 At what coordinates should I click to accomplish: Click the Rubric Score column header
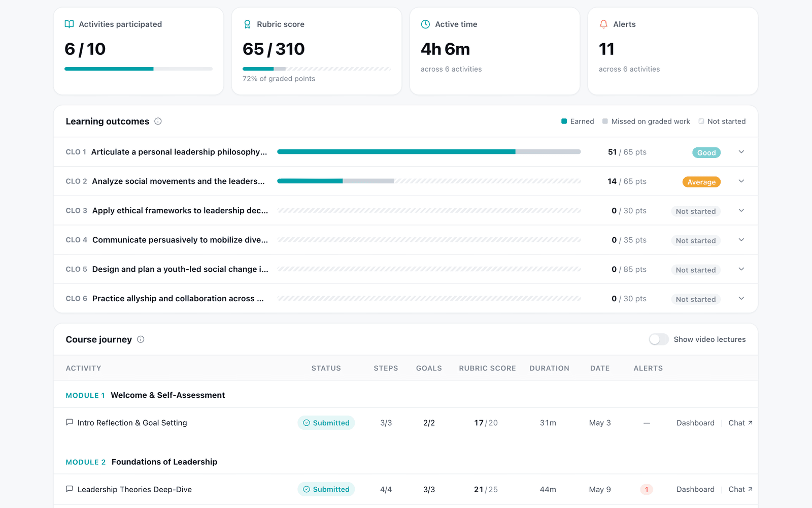pos(487,368)
